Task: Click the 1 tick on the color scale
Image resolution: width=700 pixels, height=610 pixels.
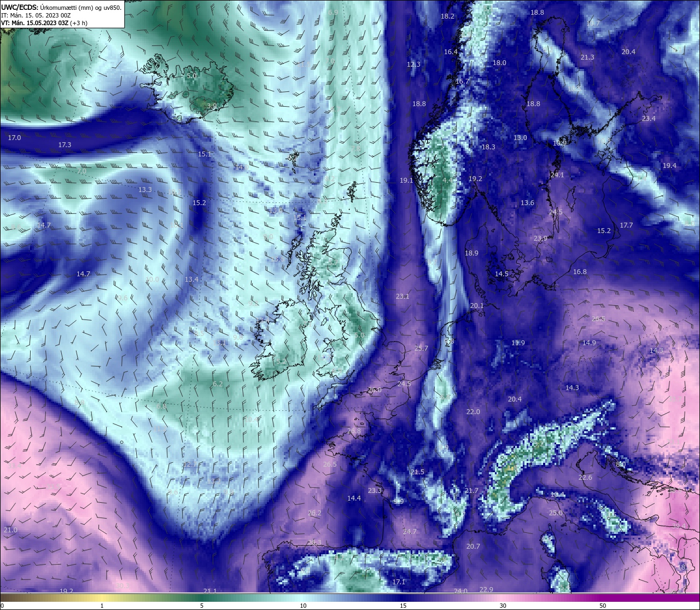Action: point(102,606)
